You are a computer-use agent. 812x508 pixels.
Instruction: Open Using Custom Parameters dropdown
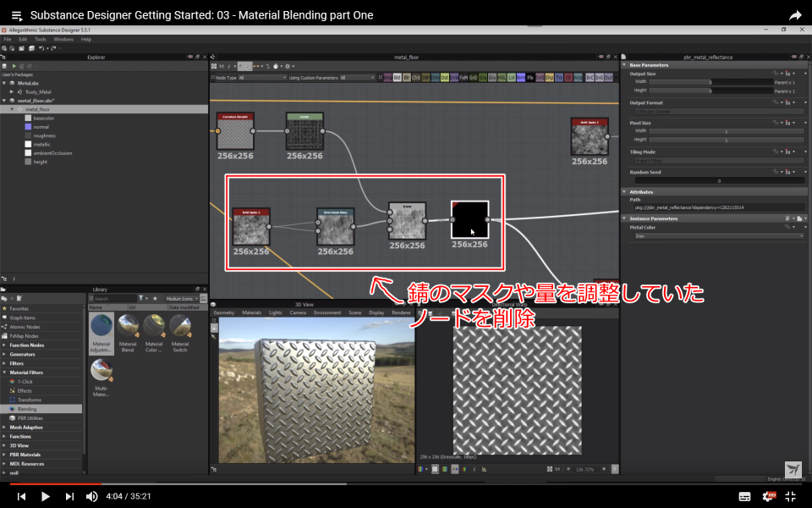[x=357, y=78]
